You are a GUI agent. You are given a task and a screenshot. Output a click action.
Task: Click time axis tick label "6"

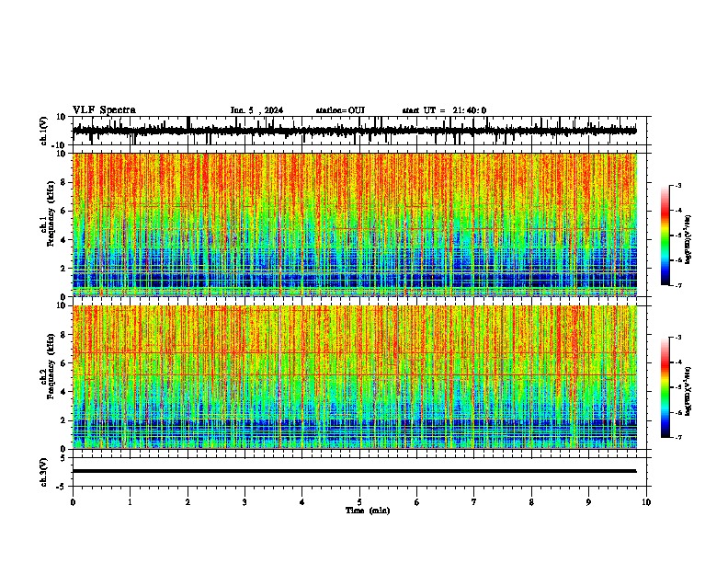click(x=417, y=502)
